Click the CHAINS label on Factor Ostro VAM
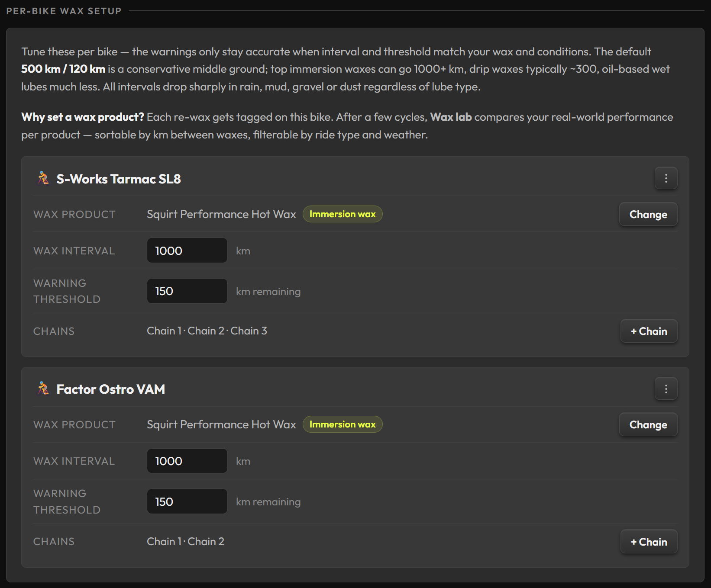Screen dimensions: 711x588 pyautogui.click(x=54, y=542)
